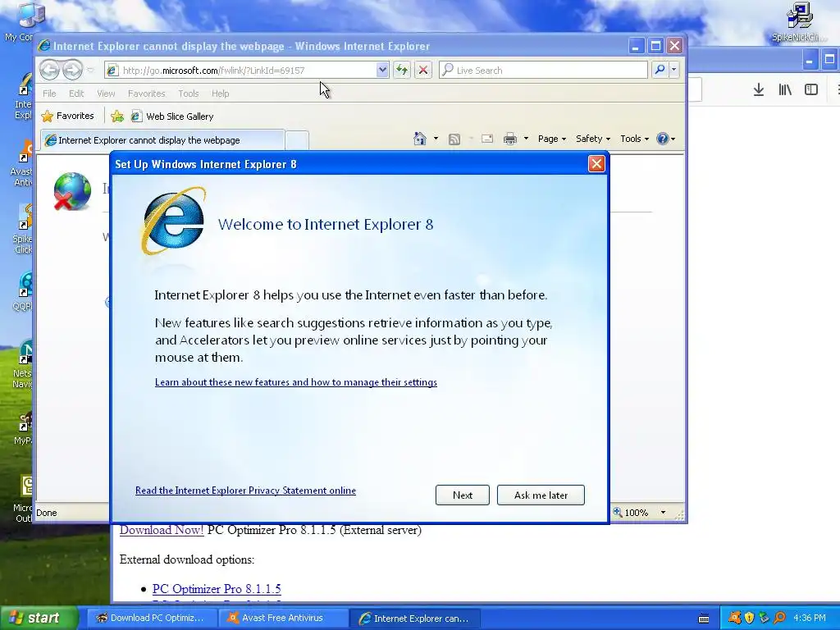Open recent pages dropdown next to Forward
The width and height of the screenshot is (840, 630).
90,71
